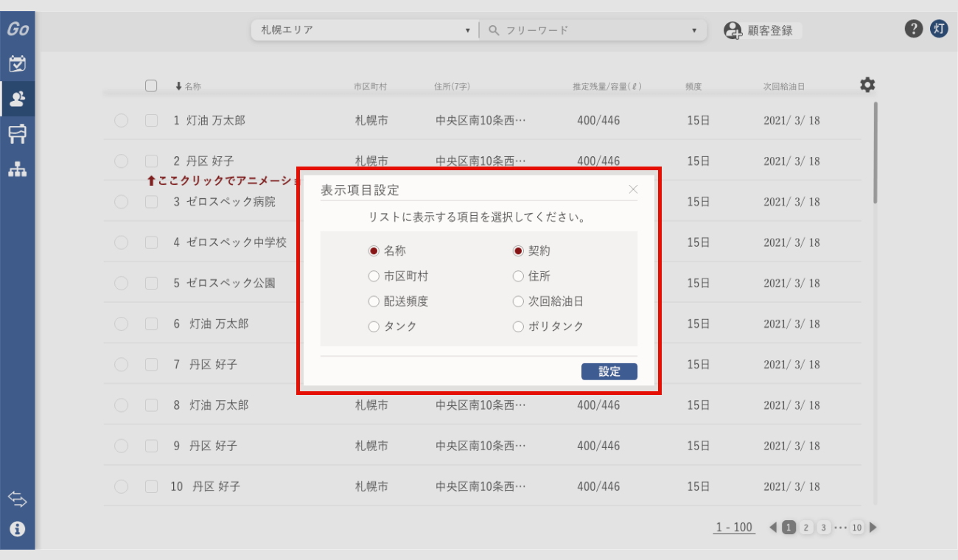Go to page 1
The width and height of the screenshot is (958, 560).
789,528
